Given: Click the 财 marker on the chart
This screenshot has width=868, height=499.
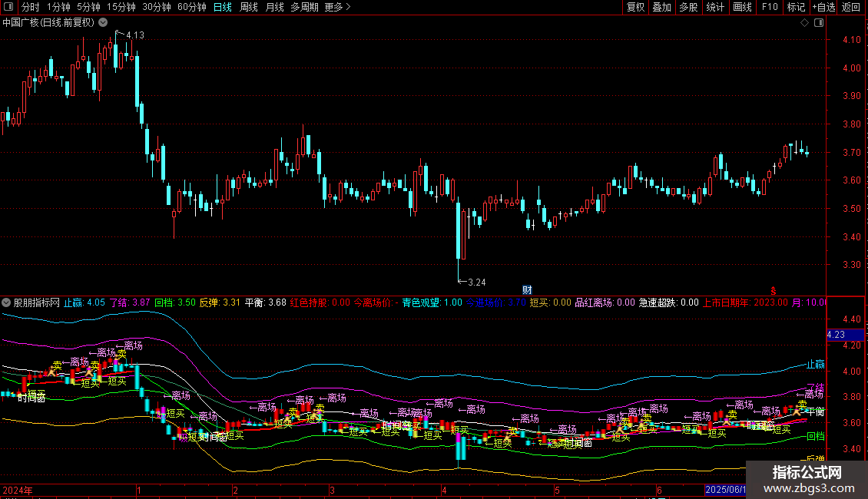Looking at the screenshot, I should point(527,290).
